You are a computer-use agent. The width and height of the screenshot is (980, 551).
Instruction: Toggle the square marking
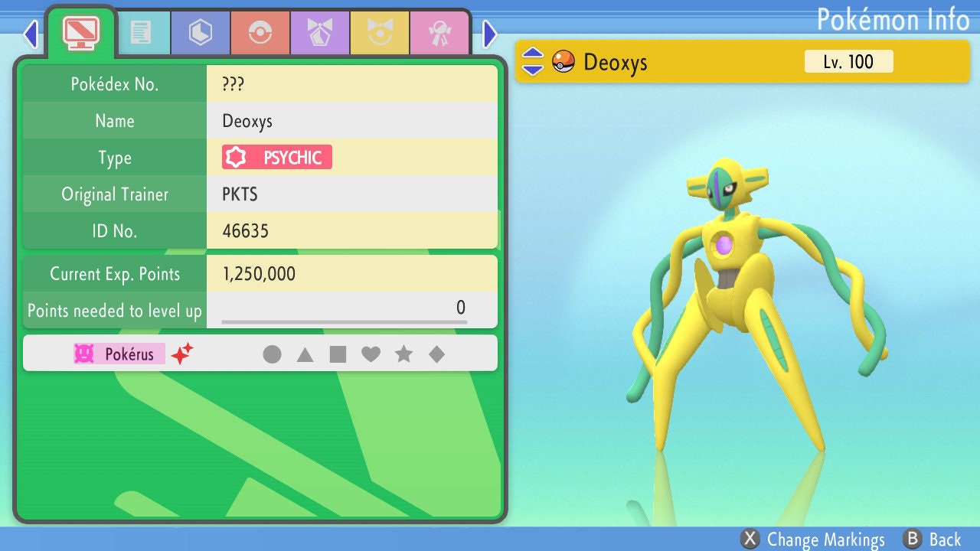(x=338, y=354)
